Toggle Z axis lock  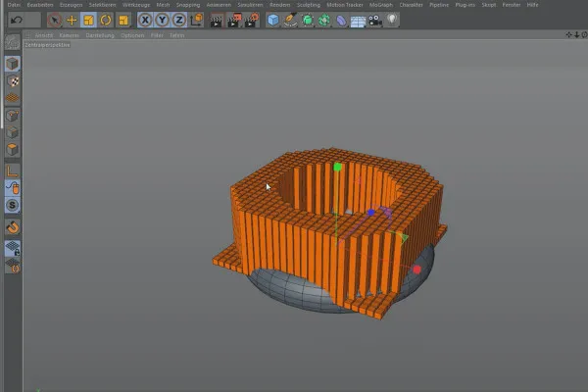[179, 20]
